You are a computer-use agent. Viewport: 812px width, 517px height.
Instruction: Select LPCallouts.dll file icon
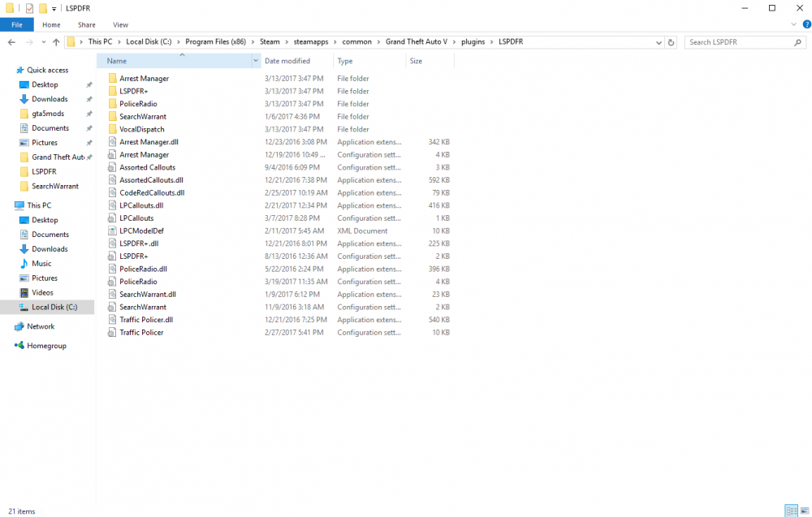tap(112, 205)
